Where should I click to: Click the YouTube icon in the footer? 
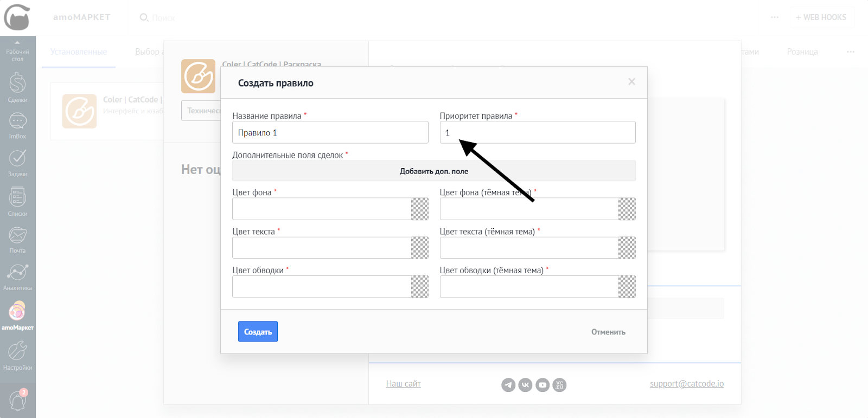click(542, 385)
